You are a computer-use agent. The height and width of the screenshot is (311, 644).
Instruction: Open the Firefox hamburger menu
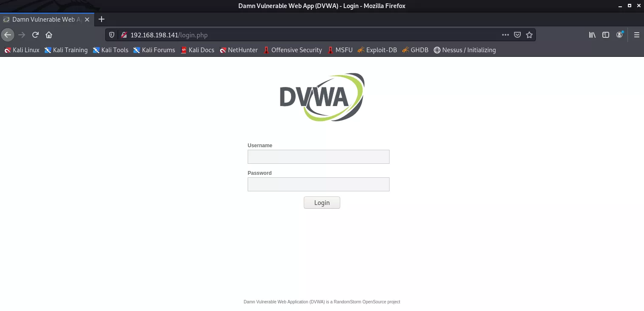click(636, 35)
